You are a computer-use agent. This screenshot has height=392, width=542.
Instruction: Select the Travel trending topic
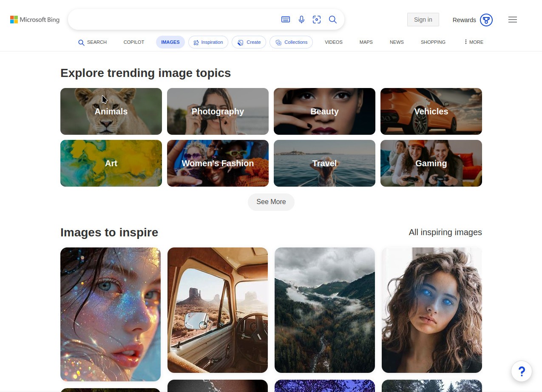point(324,163)
